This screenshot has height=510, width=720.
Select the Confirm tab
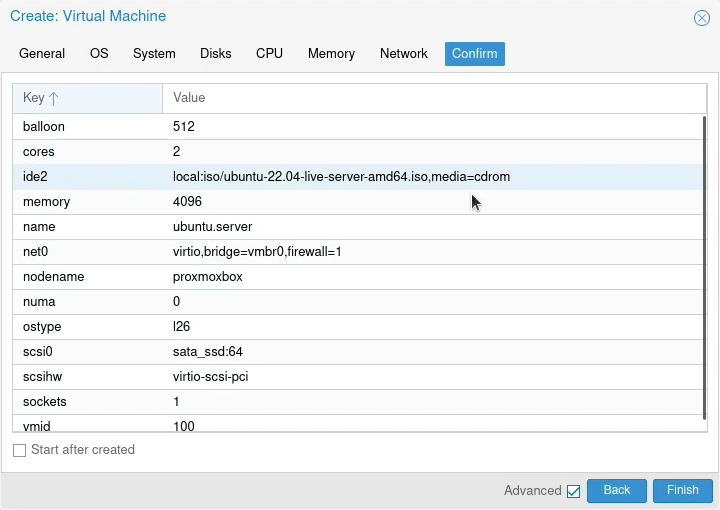tap(474, 54)
